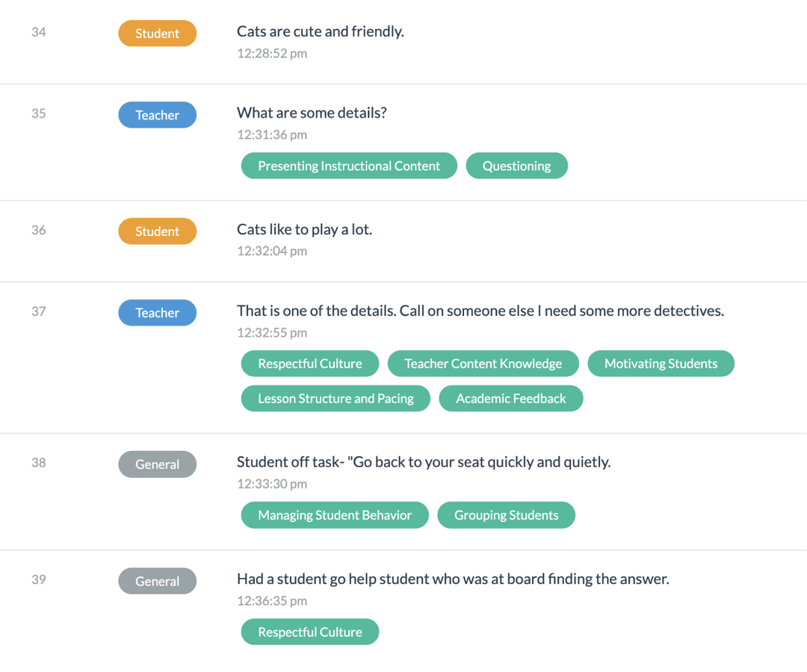Screen dimensions: 807x672
Task: Click the Student badge on note 36
Action: (x=157, y=231)
